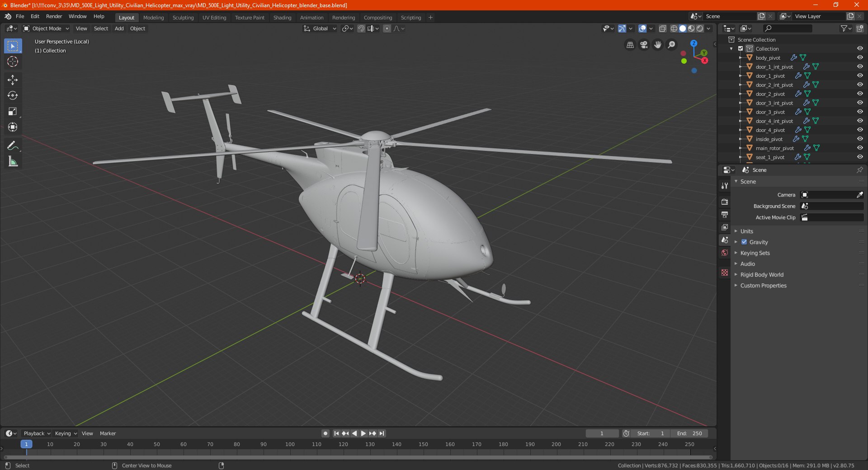Switch to UV Editing workspace tab
Image resolution: width=868 pixels, height=470 pixels.
214,18
